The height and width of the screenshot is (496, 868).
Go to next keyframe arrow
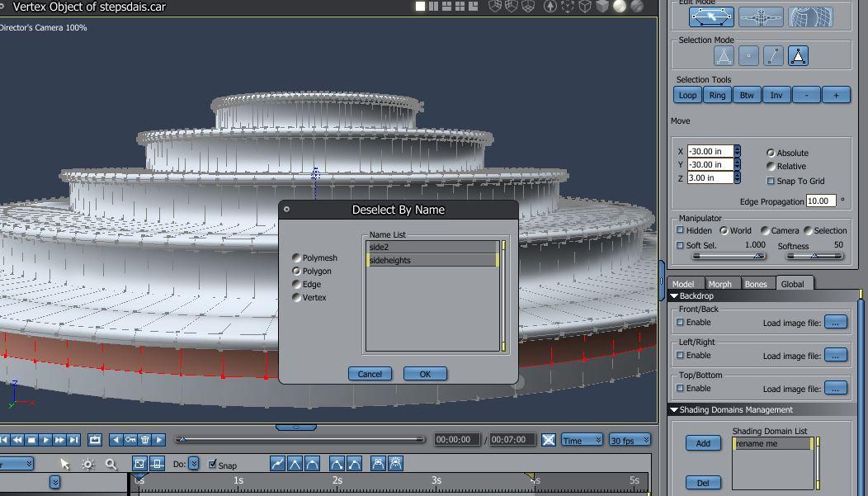pyautogui.click(x=159, y=440)
